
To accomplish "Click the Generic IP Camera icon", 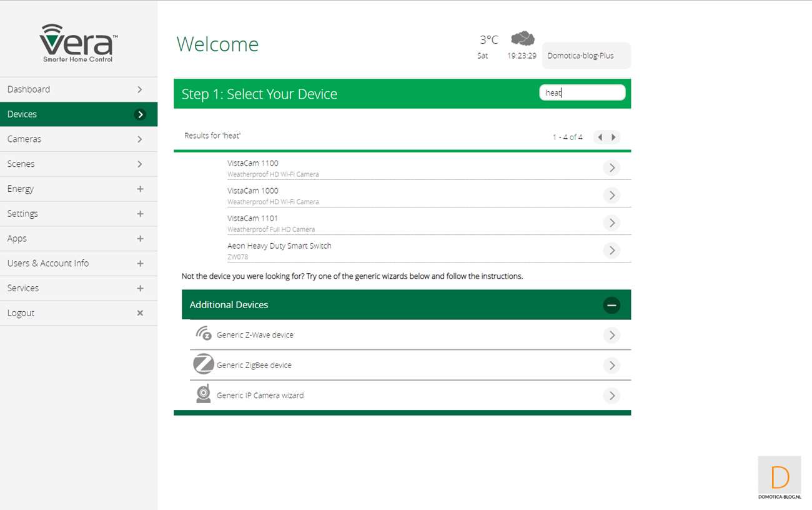I will (204, 394).
